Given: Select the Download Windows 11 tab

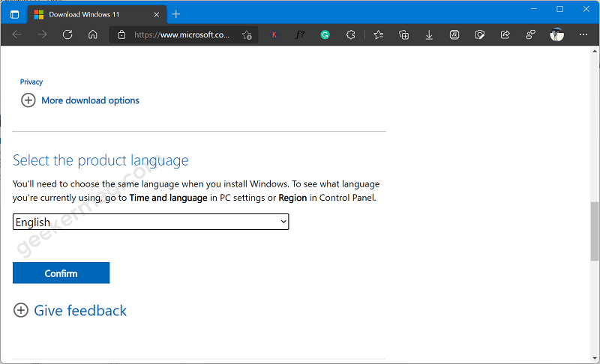Looking at the screenshot, I should (97, 14).
